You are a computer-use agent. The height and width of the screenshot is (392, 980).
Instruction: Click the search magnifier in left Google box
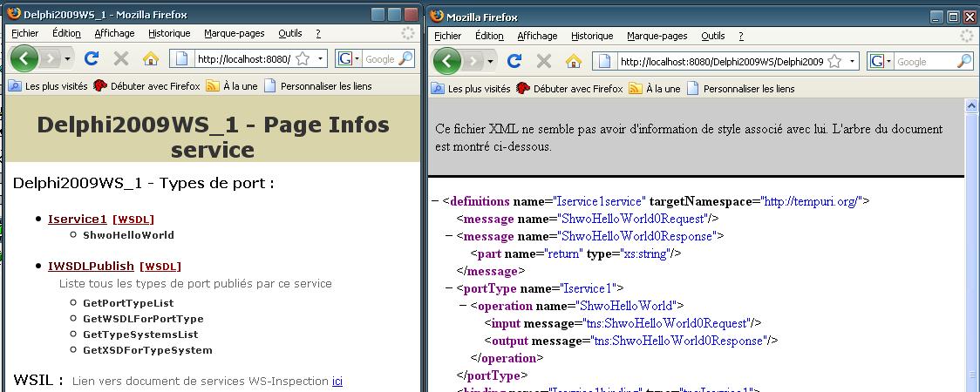click(x=405, y=58)
